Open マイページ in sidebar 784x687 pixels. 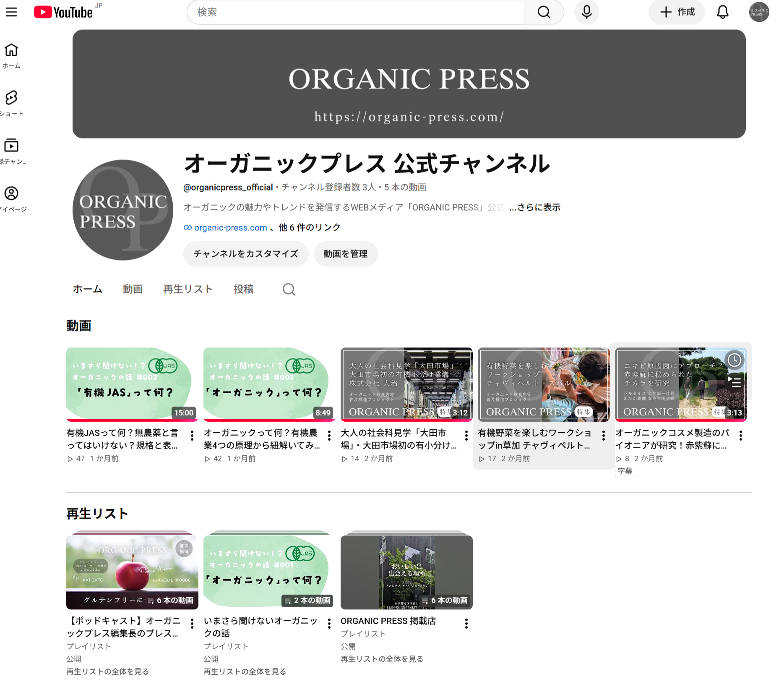coord(11,199)
